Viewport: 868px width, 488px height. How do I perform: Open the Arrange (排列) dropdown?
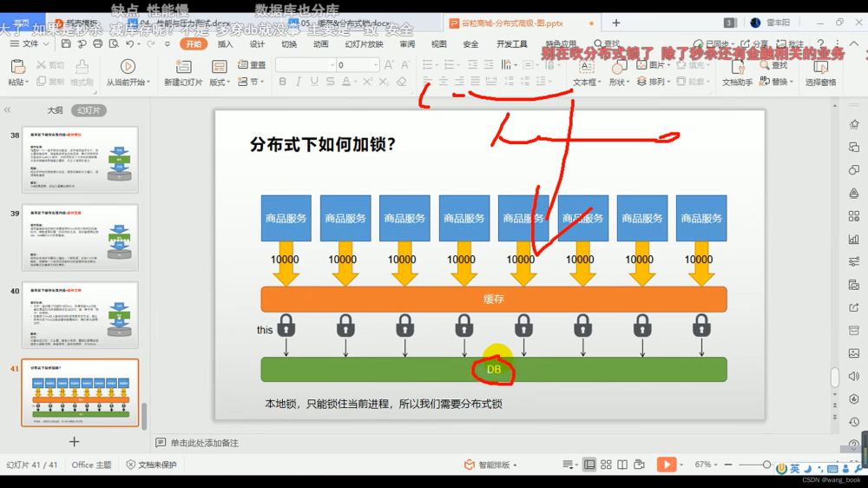[x=654, y=82]
